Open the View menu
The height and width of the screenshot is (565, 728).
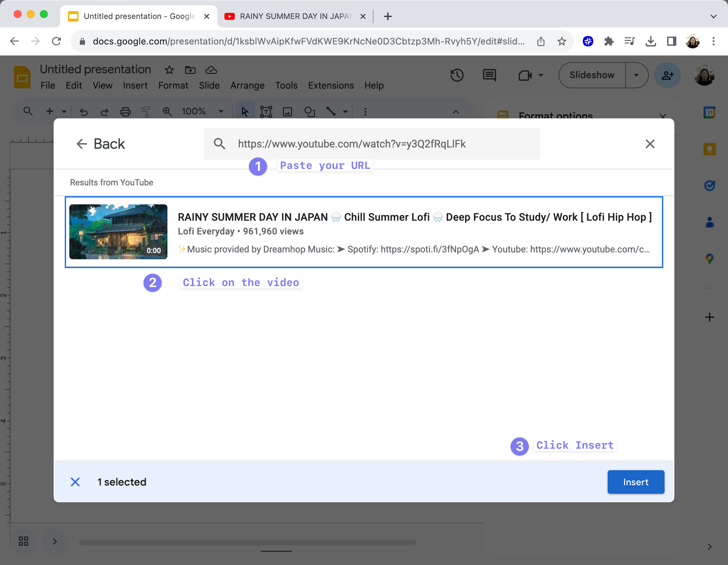pyautogui.click(x=102, y=85)
